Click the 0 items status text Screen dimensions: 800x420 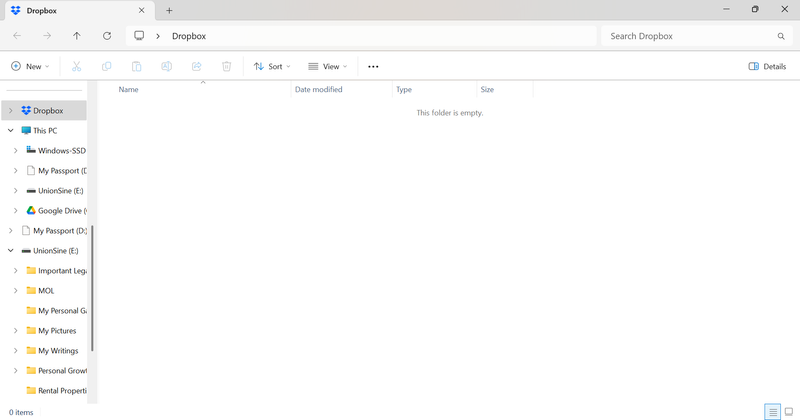point(21,412)
